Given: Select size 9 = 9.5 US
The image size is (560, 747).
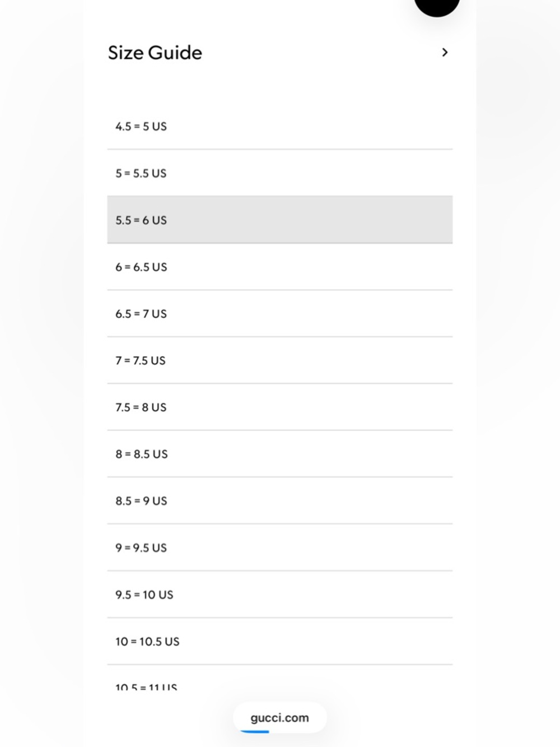Looking at the screenshot, I should coord(280,548).
